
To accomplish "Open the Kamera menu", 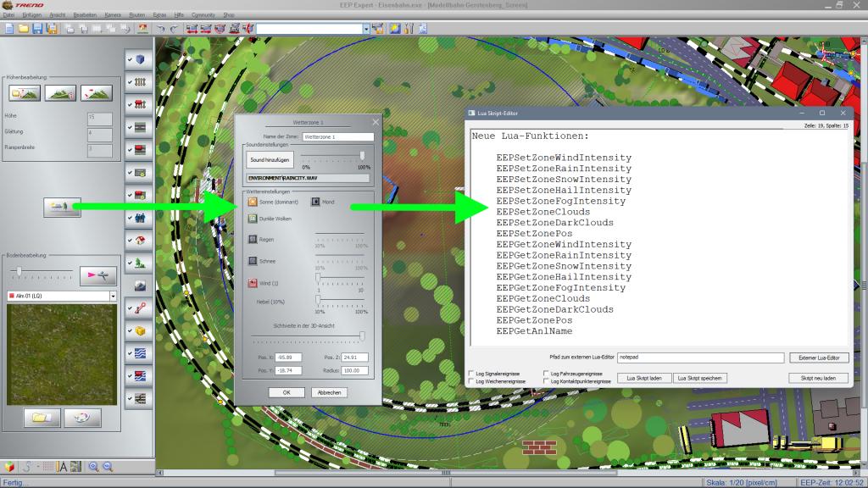I will [x=113, y=15].
